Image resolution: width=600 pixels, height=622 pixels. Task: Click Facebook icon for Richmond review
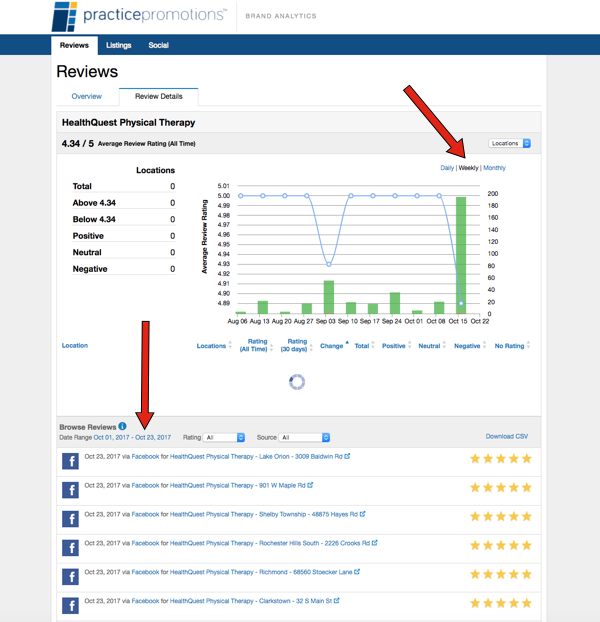(x=70, y=577)
